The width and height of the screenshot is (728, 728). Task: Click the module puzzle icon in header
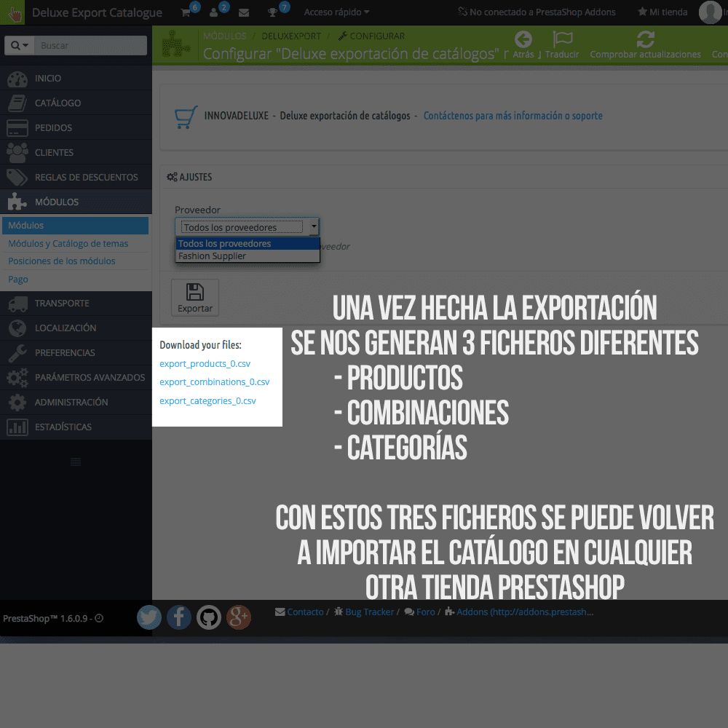176,44
